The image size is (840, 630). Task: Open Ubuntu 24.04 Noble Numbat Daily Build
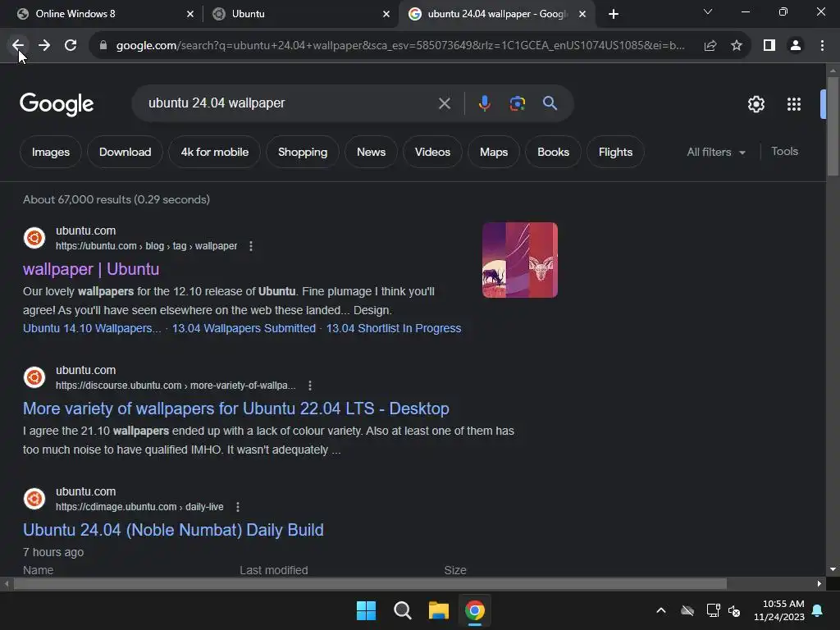point(173,530)
